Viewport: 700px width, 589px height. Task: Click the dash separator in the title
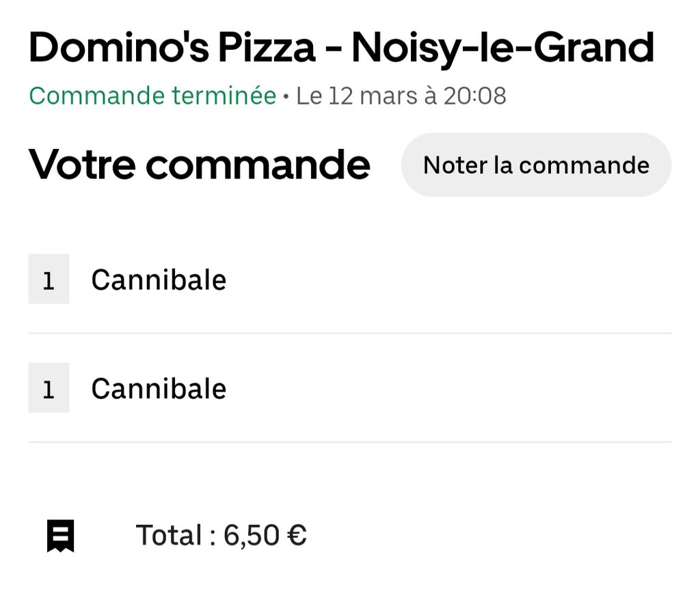pos(334,49)
